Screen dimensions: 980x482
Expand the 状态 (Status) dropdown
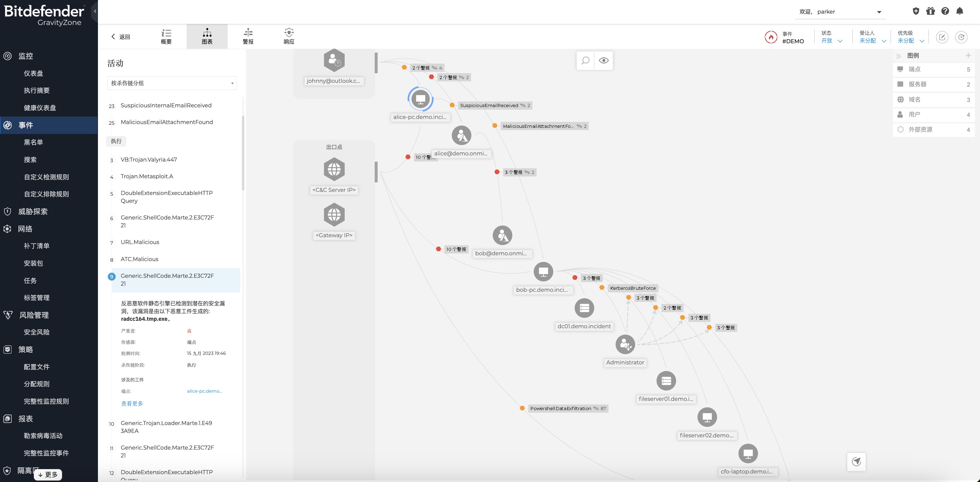(833, 41)
